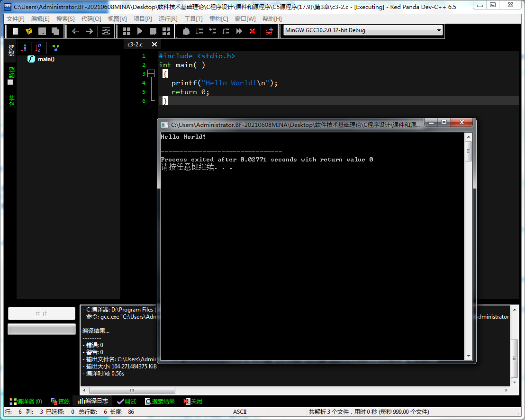
Task: Open the 资源 bottom tab
Action: coord(60,401)
